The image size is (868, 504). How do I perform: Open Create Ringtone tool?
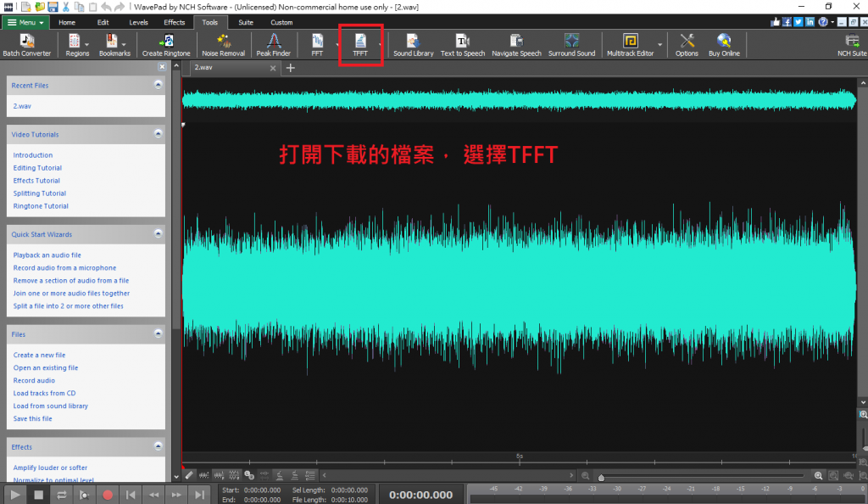pyautogui.click(x=166, y=45)
